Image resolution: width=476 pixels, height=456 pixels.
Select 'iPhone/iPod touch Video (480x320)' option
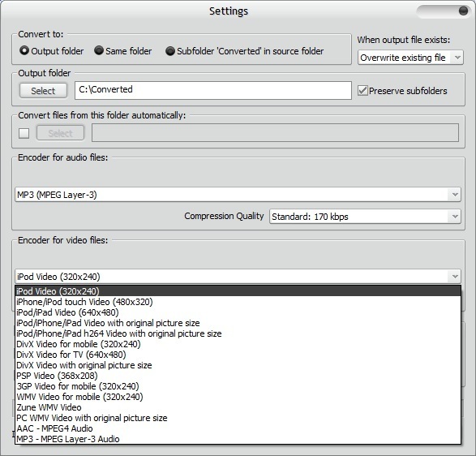pyautogui.click(x=238, y=302)
